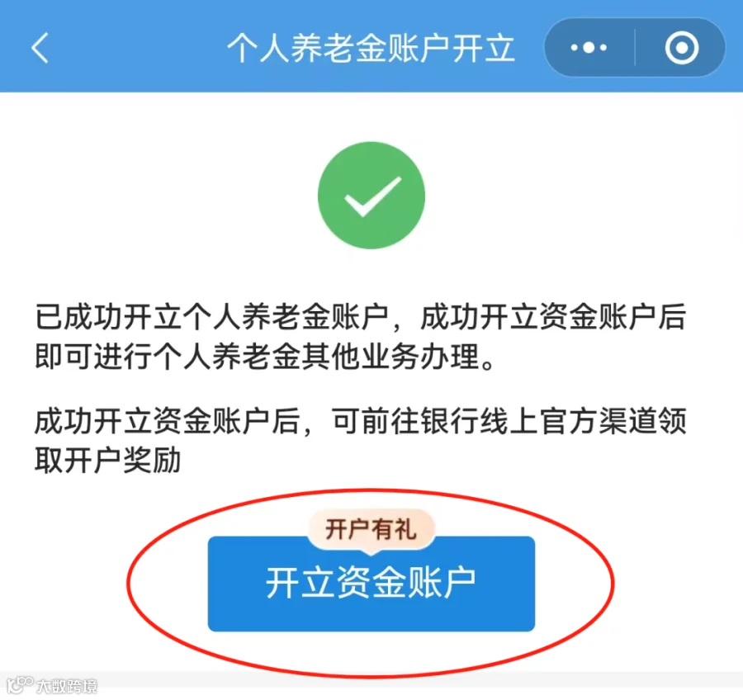This screenshot has width=743, height=700.
Task: Open the three-dots more options menu
Action: pos(589,47)
